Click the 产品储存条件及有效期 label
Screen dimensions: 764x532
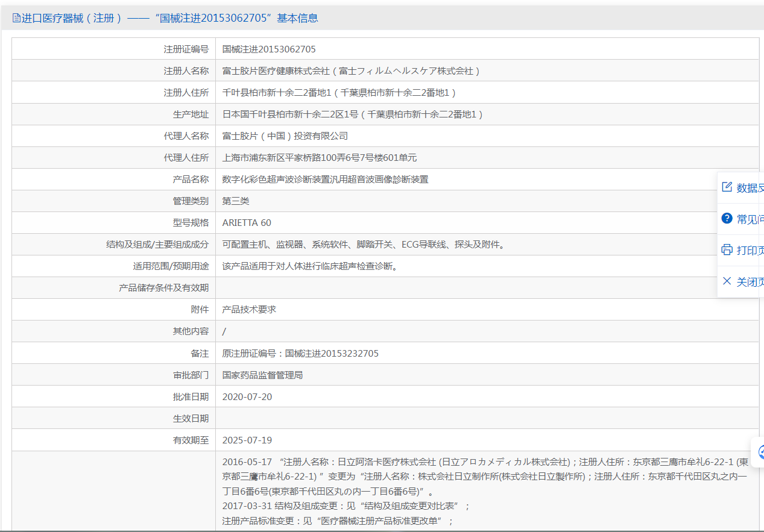pyautogui.click(x=164, y=288)
